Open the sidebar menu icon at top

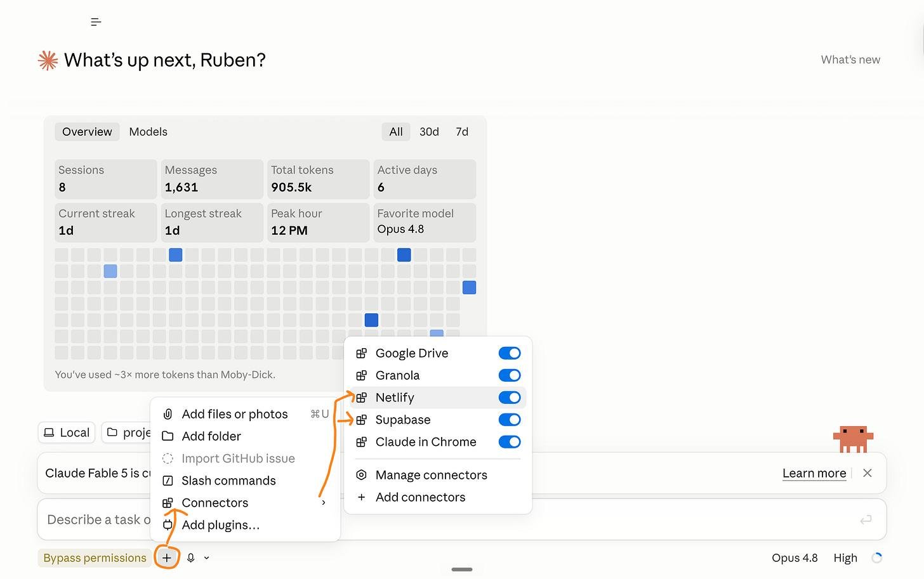click(96, 22)
